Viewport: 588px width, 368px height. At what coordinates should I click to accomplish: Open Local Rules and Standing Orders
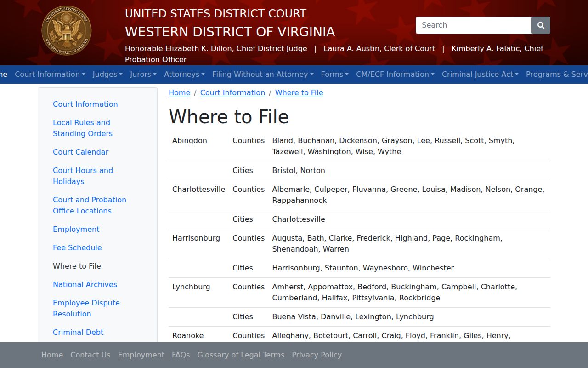pyautogui.click(x=83, y=128)
